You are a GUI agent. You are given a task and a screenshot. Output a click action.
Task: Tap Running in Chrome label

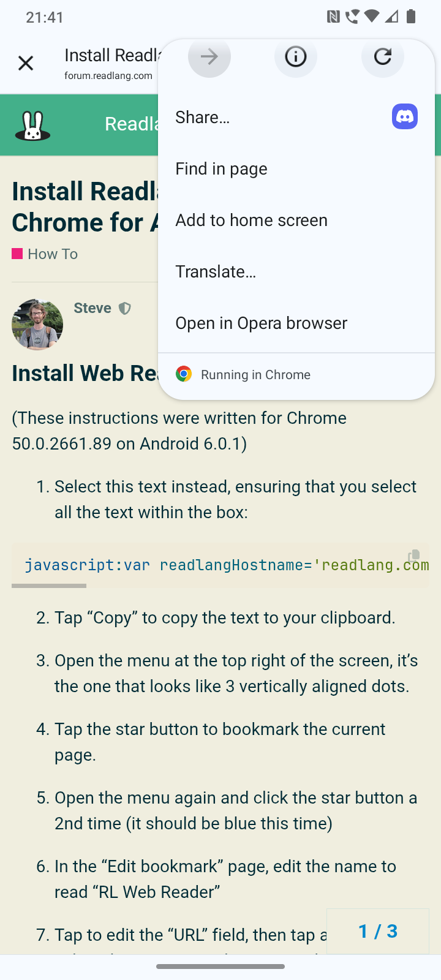click(255, 375)
